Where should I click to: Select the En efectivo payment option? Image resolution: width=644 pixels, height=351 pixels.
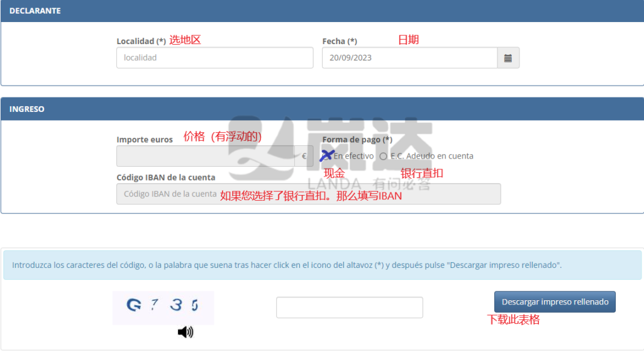coord(326,155)
